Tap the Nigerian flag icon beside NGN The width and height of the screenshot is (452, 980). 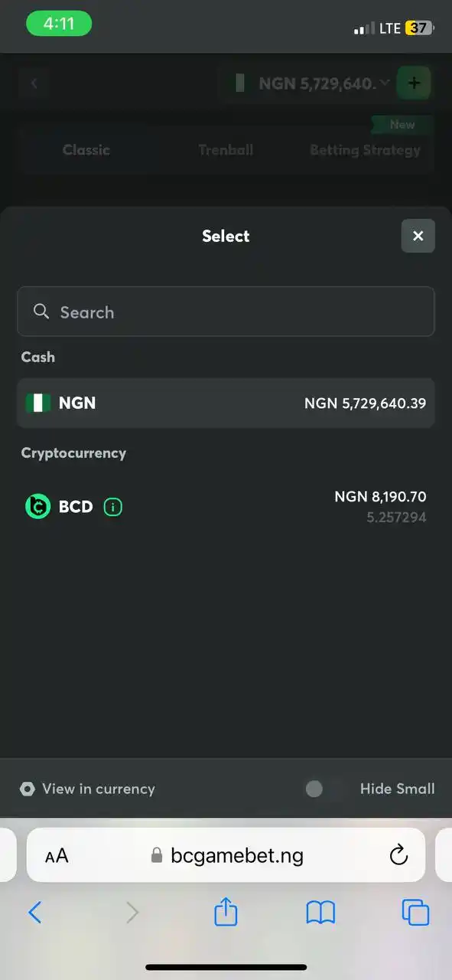click(38, 403)
